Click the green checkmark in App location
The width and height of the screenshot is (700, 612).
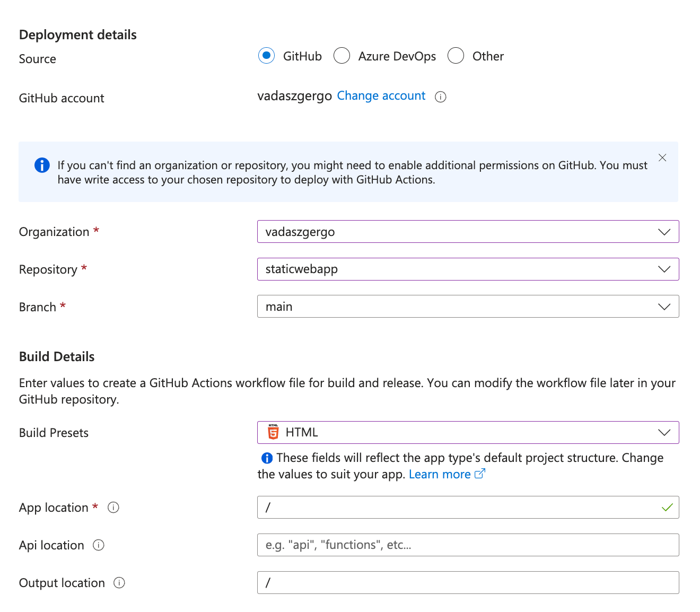pos(667,508)
